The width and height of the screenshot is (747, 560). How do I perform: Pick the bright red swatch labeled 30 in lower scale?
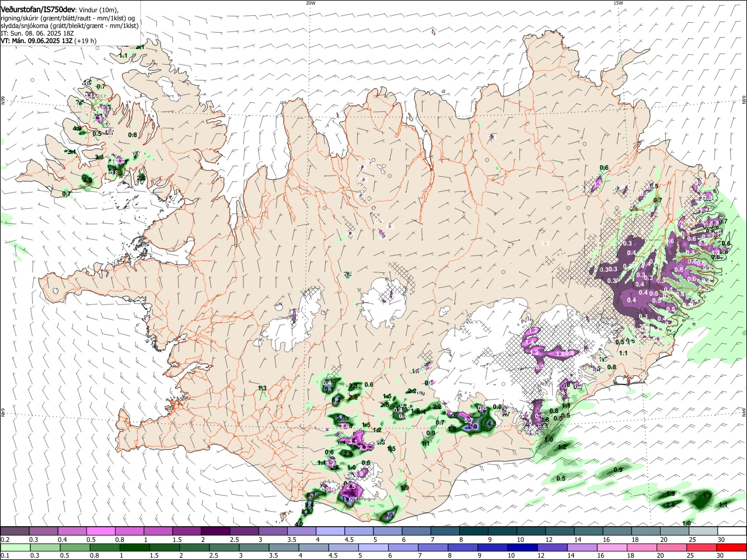(x=731, y=547)
